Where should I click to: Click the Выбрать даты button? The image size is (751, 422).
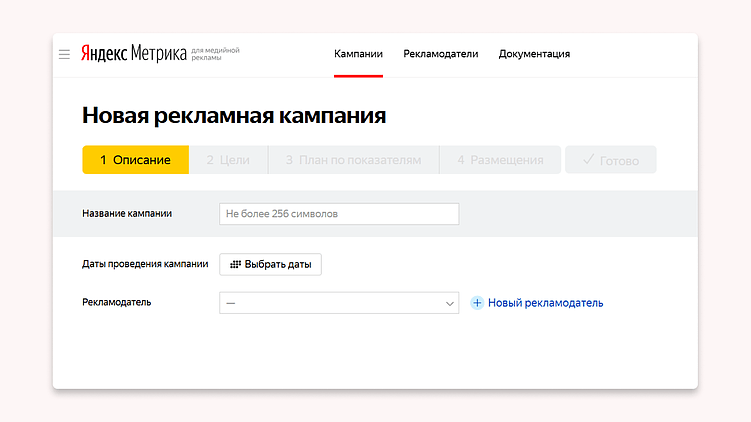pos(270,265)
